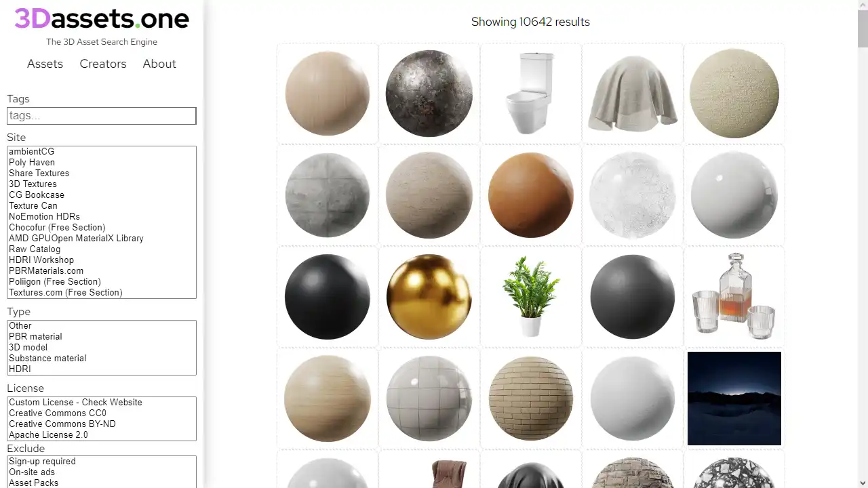Open the whiskey decanter set asset
Image resolution: width=868 pixels, height=488 pixels.
coord(734,296)
